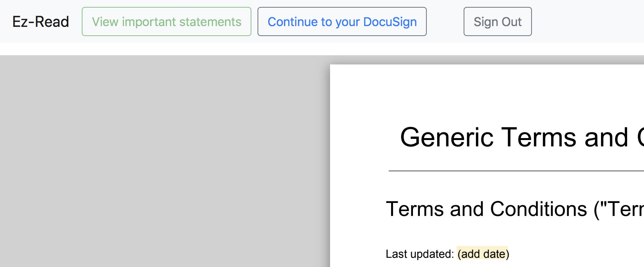Click navbar gap between DocuSign and Sign Out
The image size is (644, 267).
(445, 22)
